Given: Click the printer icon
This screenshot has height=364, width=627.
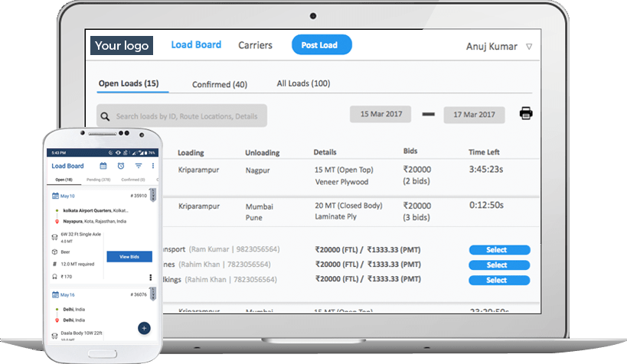Looking at the screenshot, I should pyautogui.click(x=526, y=113).
